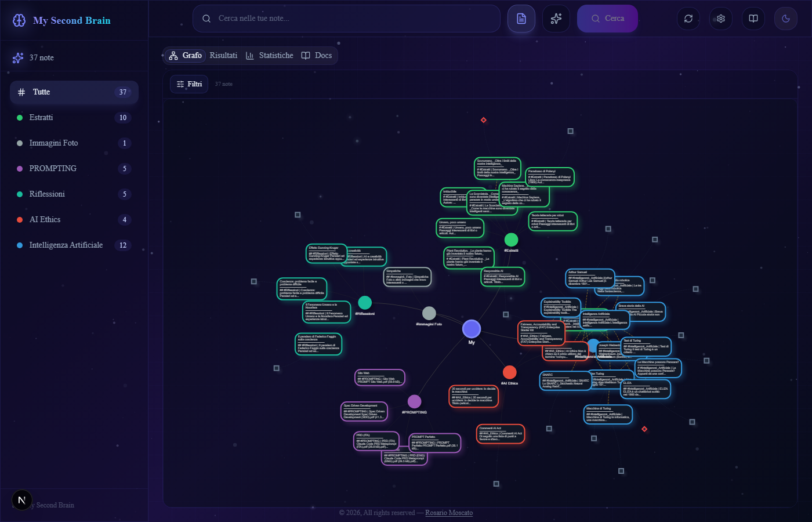Click the AI sparkles toolbar button
The height and width of the screenshot is (522, 812).
pyautogui.click(x=556, y=19)
